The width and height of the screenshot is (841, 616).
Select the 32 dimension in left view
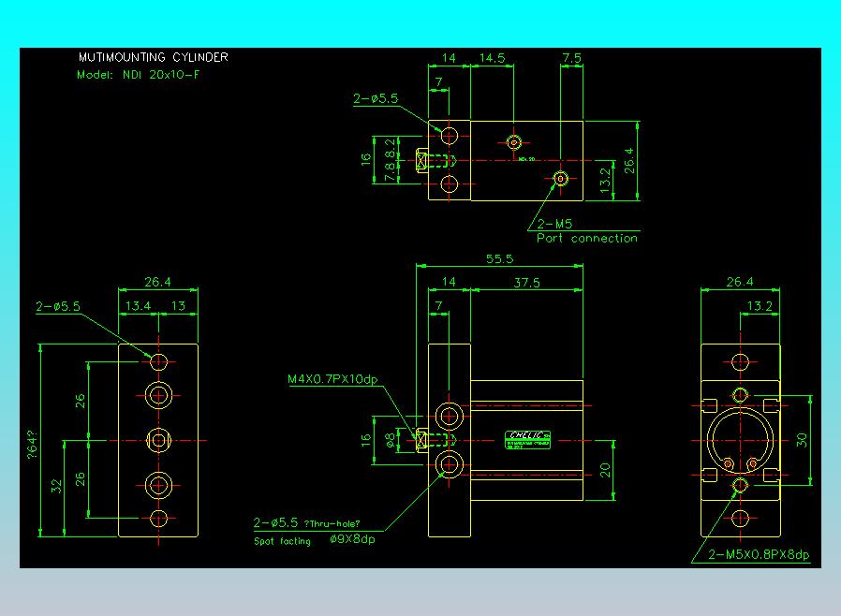tap(56, 487)
